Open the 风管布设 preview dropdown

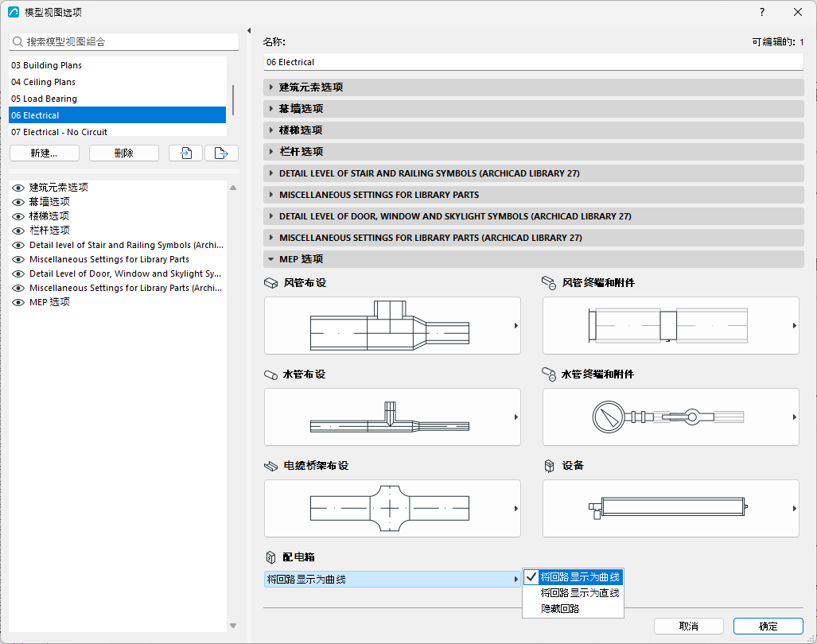point(392,326)
